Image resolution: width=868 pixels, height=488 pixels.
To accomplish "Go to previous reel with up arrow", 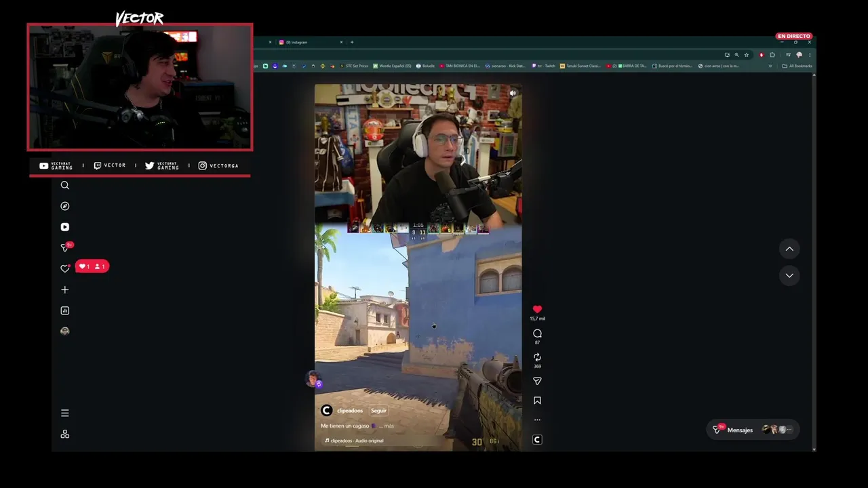I will tap(789, 249).
